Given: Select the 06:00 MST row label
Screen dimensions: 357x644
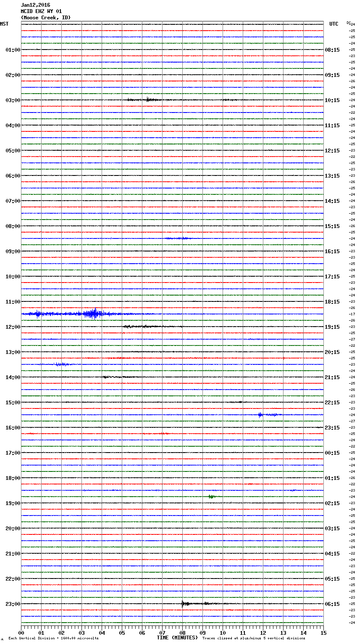Looking at the screenshot, I should click(13, 176).
